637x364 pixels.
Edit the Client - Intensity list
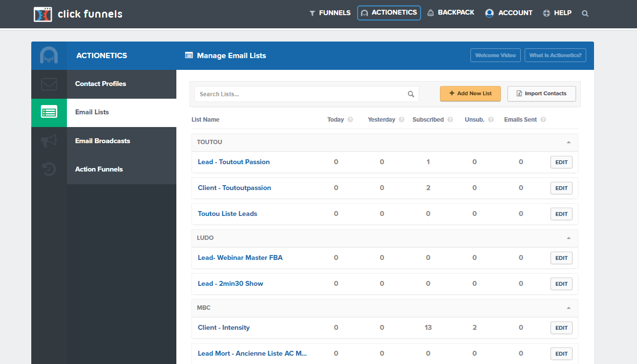pos(561,328)
